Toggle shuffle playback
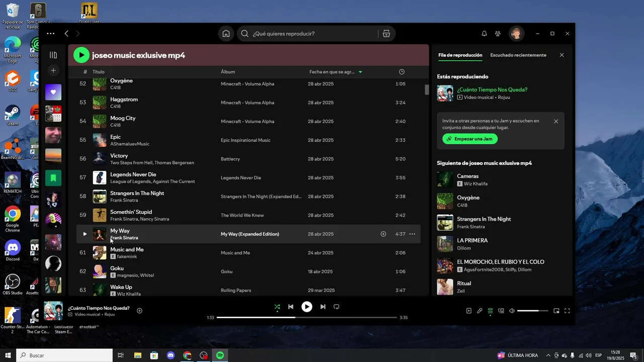644x362 pixels. point(277,307)
